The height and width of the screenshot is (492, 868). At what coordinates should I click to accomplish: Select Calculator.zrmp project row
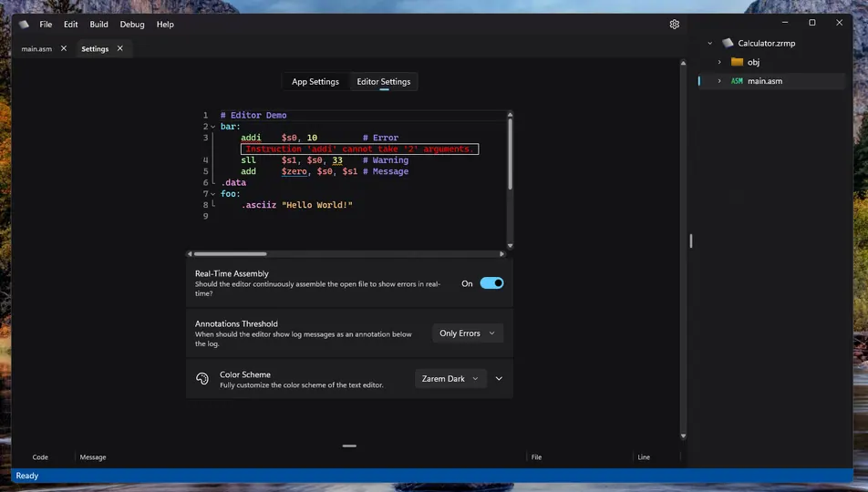pyautogui.click(x=772, y=43)
